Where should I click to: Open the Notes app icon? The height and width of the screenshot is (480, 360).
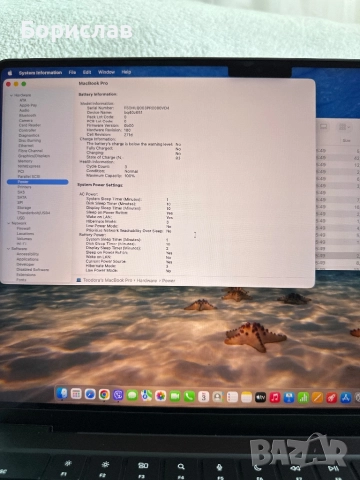[x=247, y=397]
